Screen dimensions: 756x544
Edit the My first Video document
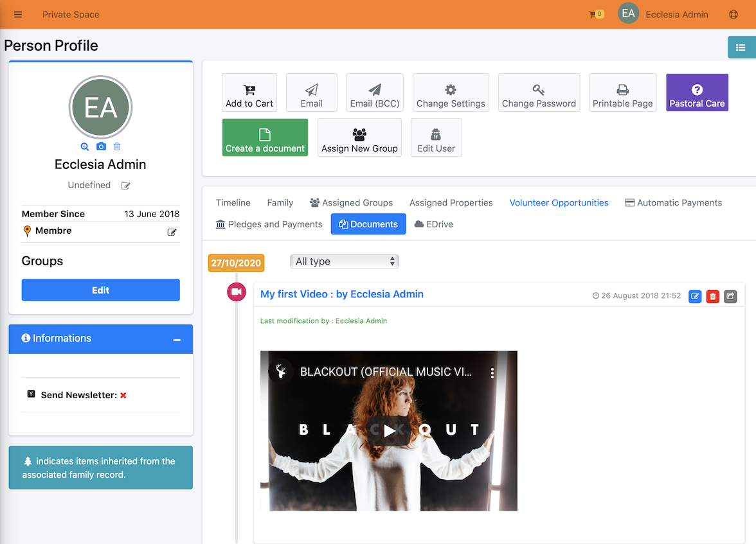click(695, 296)
